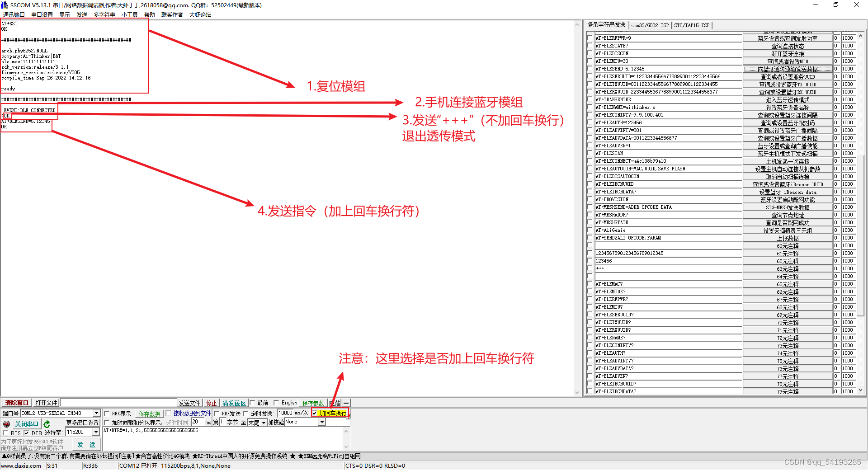Uncheck 加回车换行 checkbox
Screen dimensions: 868x470
pos(315,413)
